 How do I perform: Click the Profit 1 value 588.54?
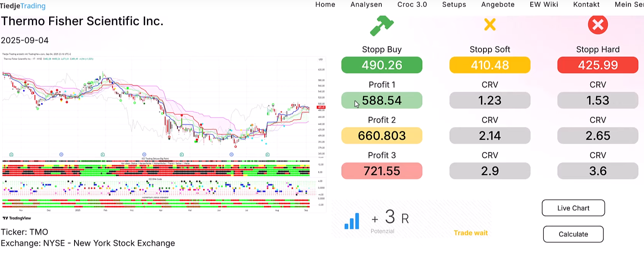382,101
